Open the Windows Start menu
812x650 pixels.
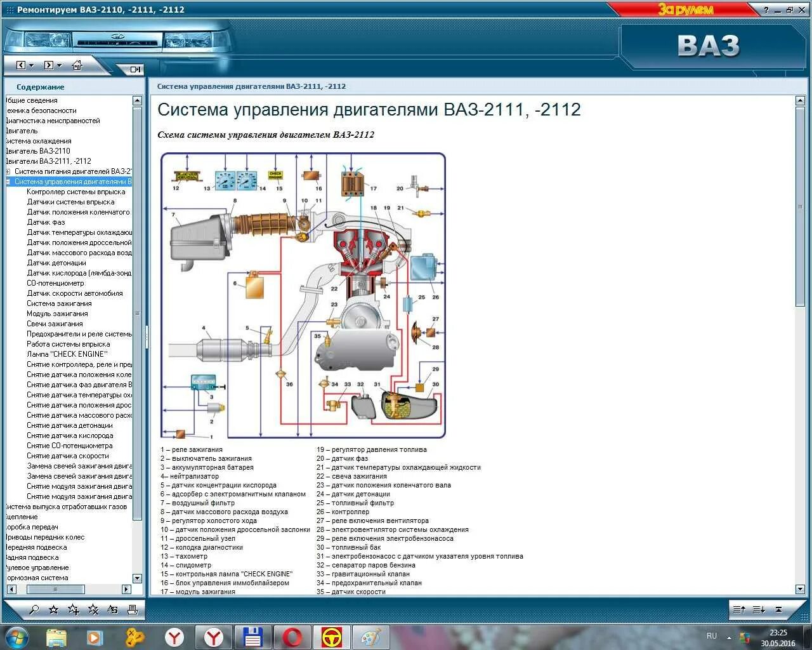pyautogui.click(x=16, y=637)
